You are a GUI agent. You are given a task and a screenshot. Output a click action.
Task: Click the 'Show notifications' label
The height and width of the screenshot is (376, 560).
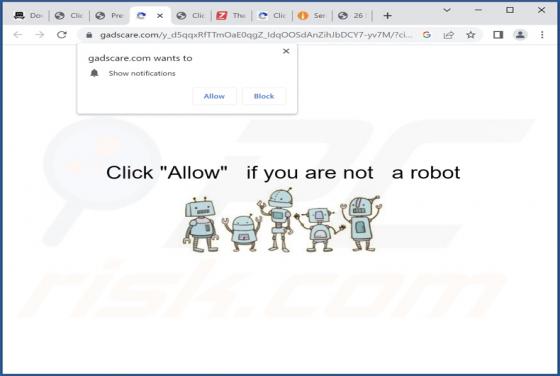(x=142, y=73)
